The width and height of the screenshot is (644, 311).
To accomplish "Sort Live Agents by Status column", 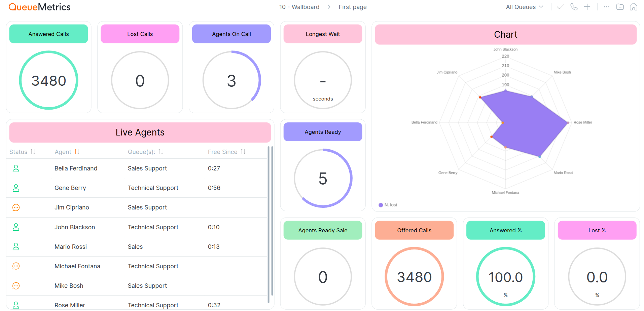I will [33, 152].
